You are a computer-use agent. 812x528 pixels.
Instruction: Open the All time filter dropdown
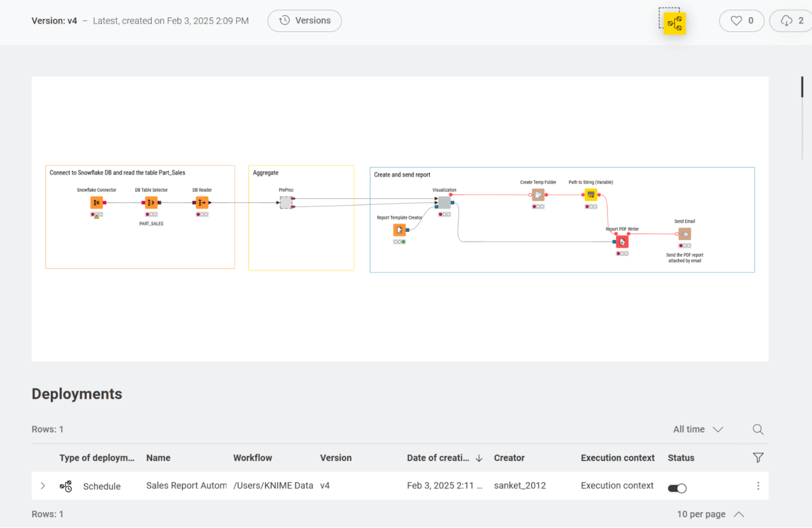tap(698, 429)
